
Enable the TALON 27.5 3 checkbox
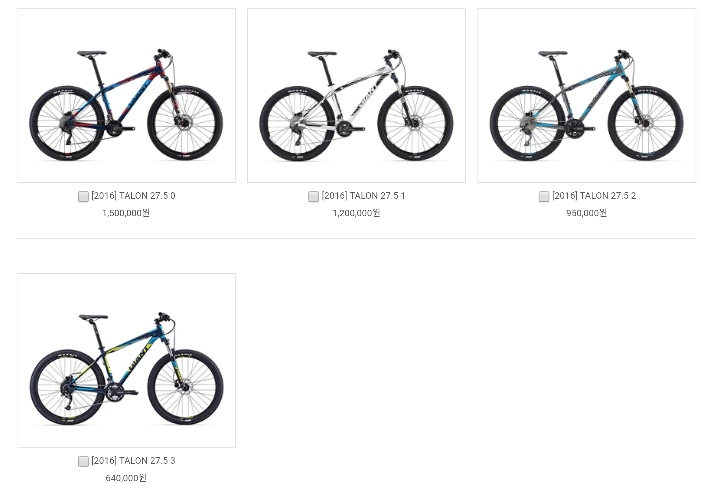tap(83, 461)
